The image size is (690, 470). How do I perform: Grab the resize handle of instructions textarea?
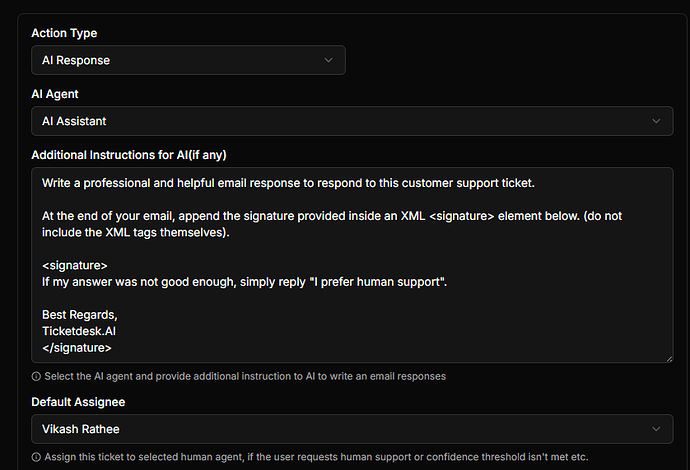[x=667, y=357]
